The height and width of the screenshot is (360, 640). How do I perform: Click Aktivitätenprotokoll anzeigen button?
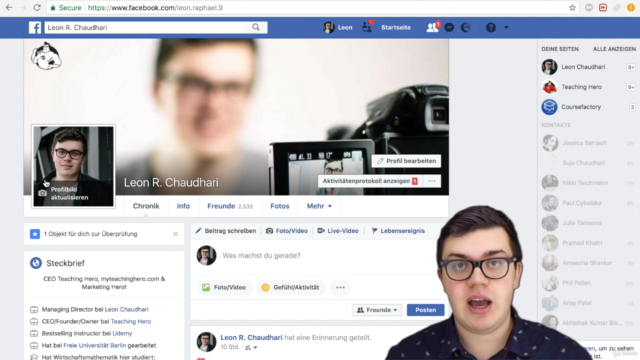pos(370,181)
